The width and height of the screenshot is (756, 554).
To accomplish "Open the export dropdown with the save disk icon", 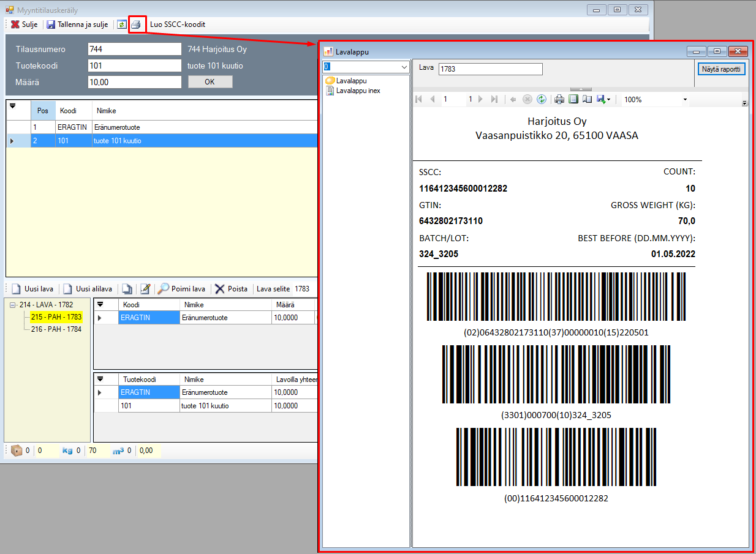I will coord(603,99).
